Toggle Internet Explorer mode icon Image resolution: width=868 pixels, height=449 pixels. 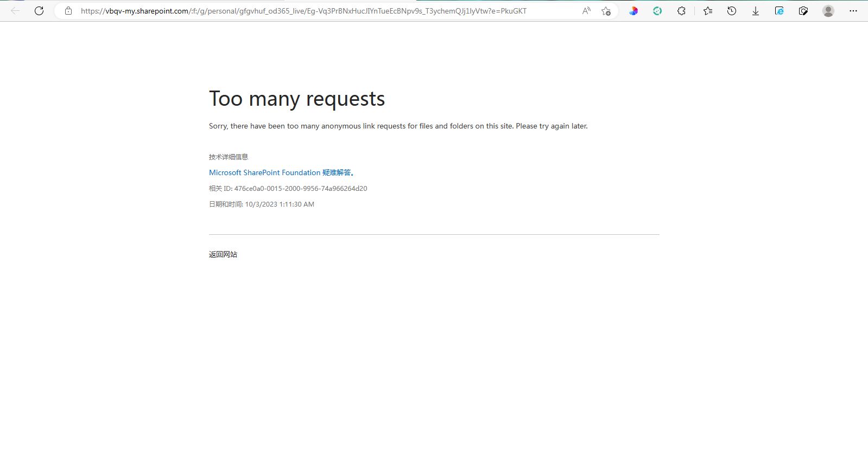(780, 11)
